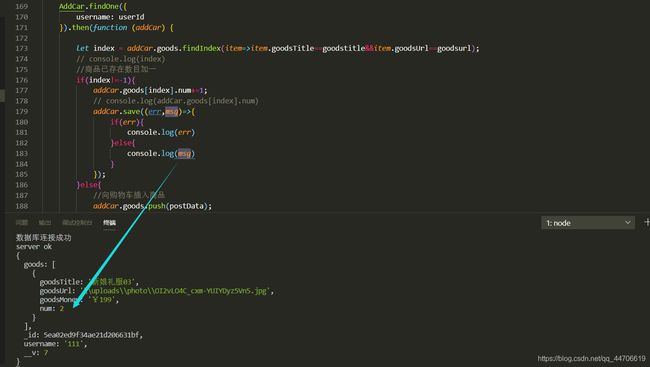Click the '// console.log(index)' comment
The width and height of the screenshot is (650, 367).
click(121, 59)
